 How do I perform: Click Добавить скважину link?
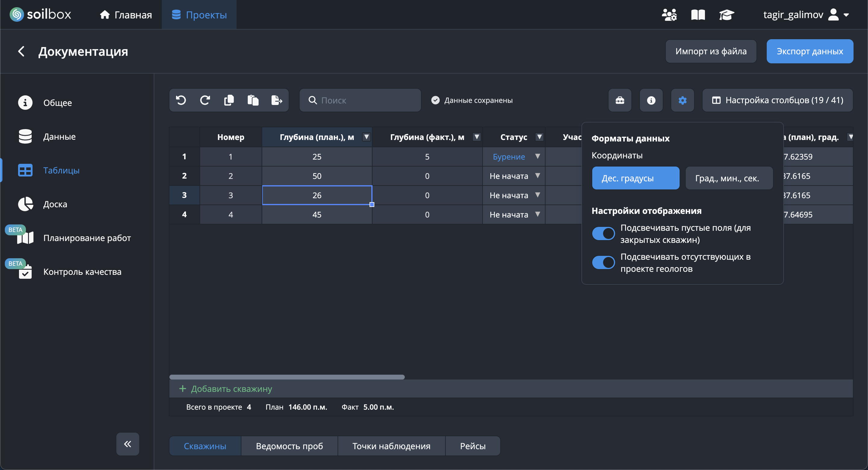(231, 389)
